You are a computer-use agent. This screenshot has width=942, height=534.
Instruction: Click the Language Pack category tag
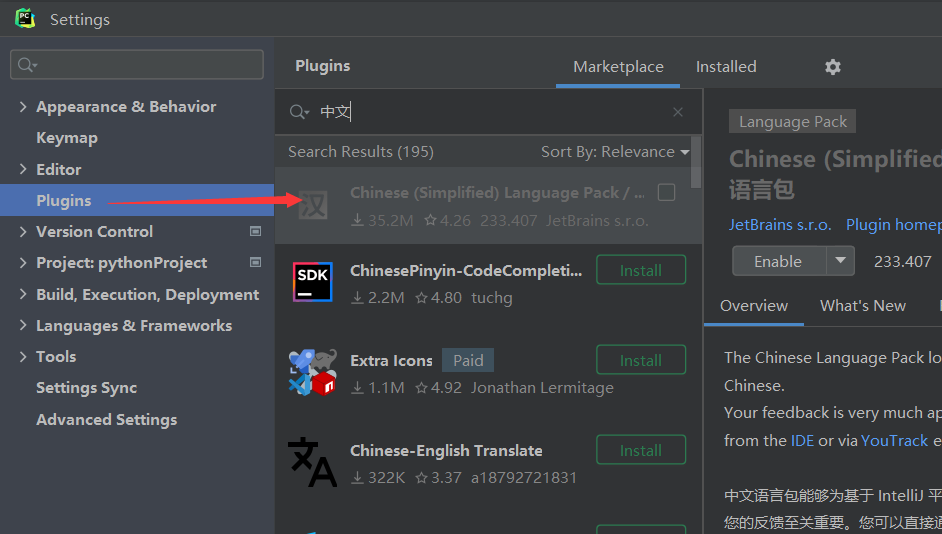792,121
